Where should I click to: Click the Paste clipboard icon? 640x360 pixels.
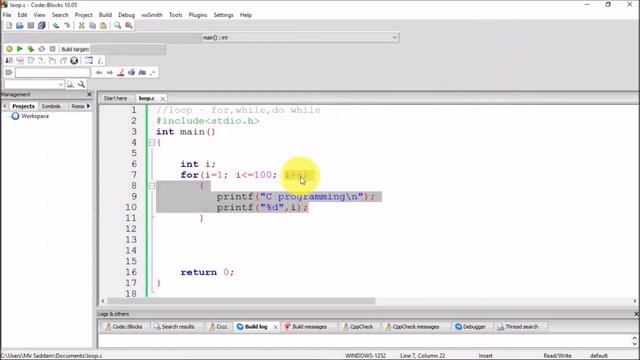coord(103,25)
